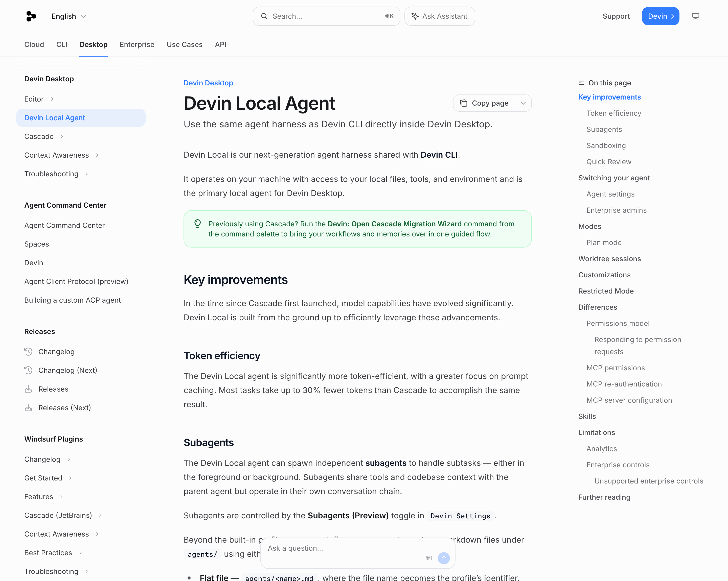Click the history icon beside Changelog
This screenshot has height=581, width=728.
click(x=28, y=352)
